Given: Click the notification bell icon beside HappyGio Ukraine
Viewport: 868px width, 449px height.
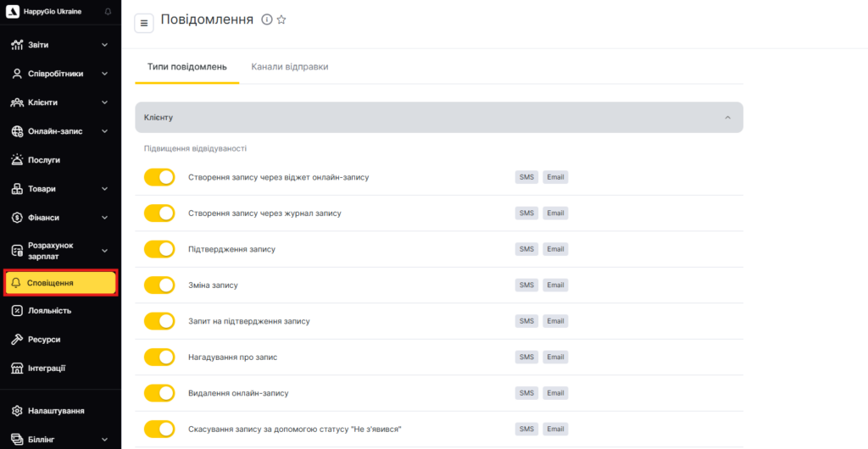Looking at the screenshot, I should pos(108,12).
